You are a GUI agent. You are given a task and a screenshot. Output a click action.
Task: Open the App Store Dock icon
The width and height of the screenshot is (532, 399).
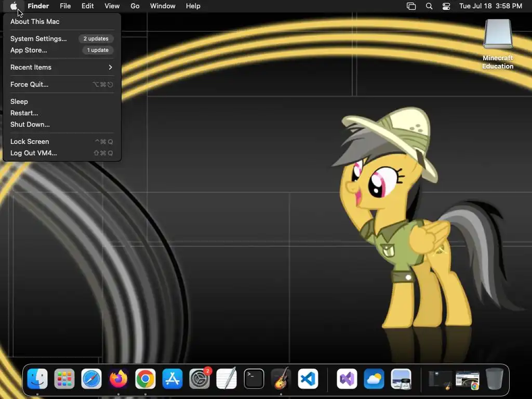coord(172,379)
